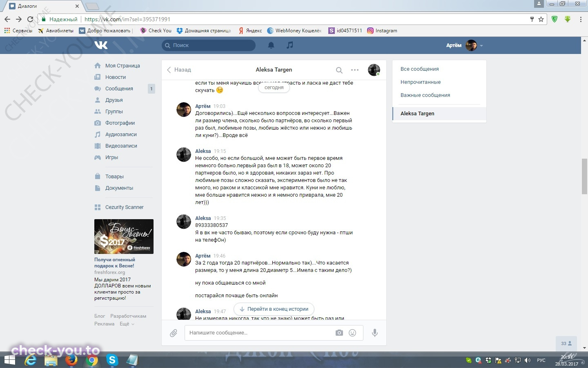Open Firefox from taskbar
The image size is (588, 368).
[71, 360]
